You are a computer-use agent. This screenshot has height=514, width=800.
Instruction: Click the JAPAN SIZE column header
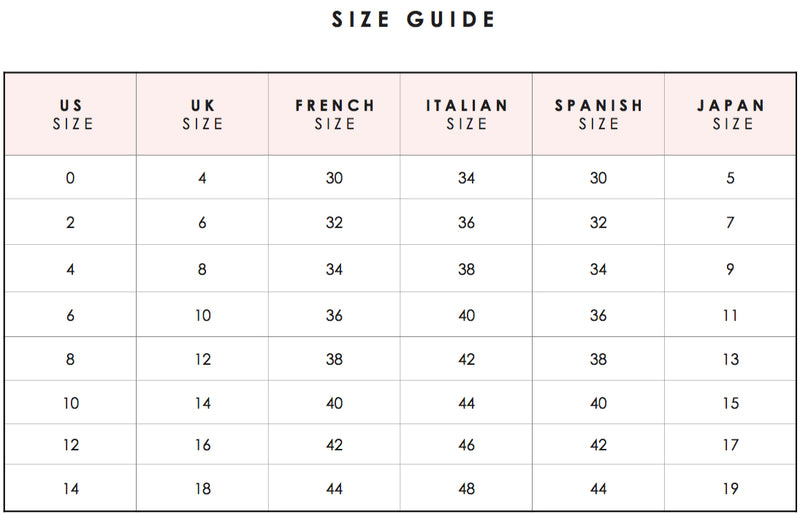[731, 114]
